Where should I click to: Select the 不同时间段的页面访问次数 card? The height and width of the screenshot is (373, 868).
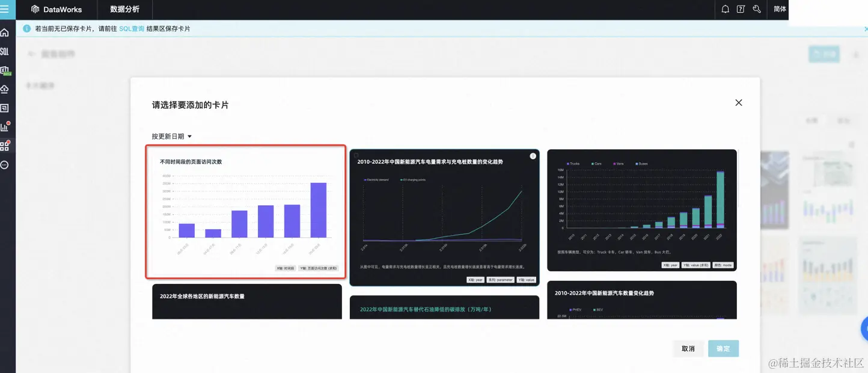point(246,212)
